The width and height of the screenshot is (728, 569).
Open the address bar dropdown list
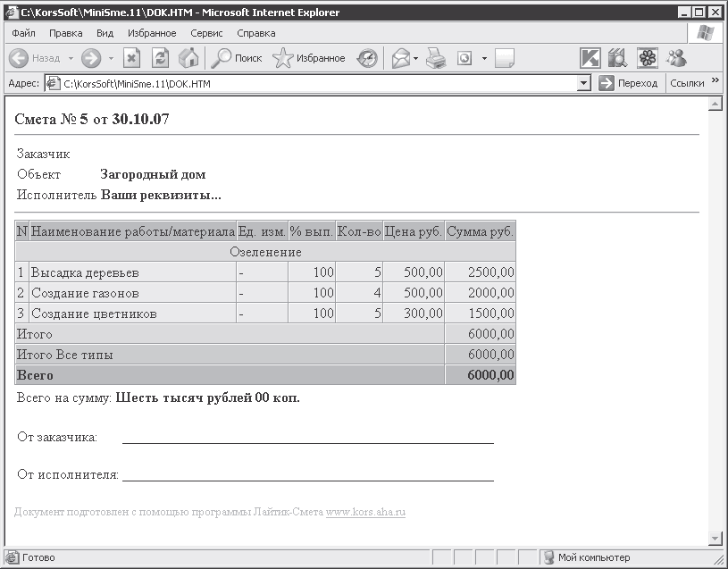coord(584,83)
